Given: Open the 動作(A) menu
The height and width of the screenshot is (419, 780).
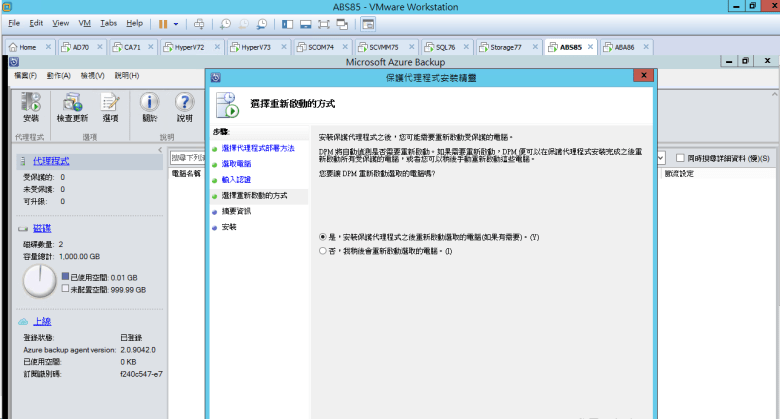Looking at the screenshot, I should (58, 75).
